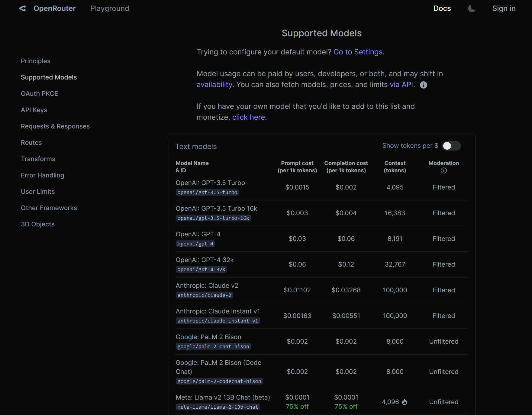Click the Sign in button

[504, 8]
